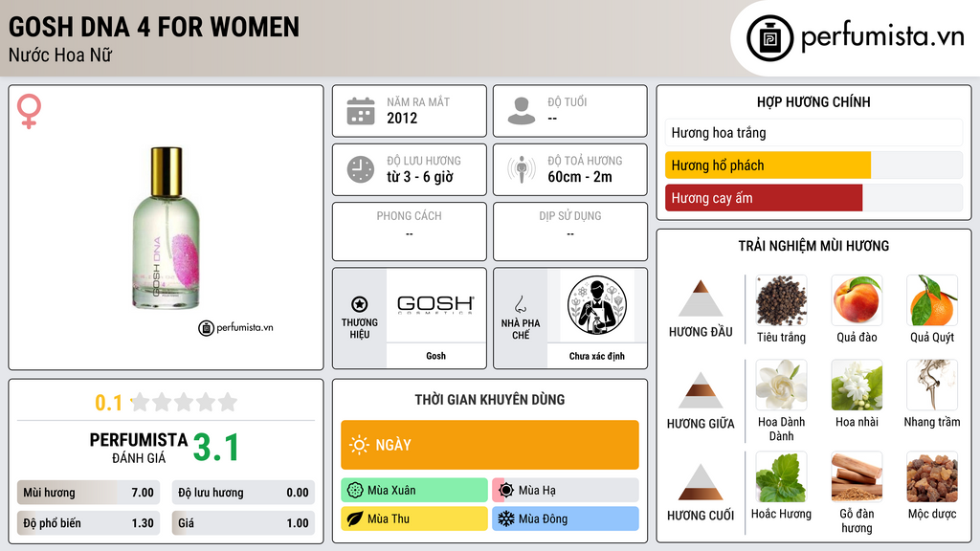Click the perfumer illustration avatar

pyautogui.click(x=597, y=305)
